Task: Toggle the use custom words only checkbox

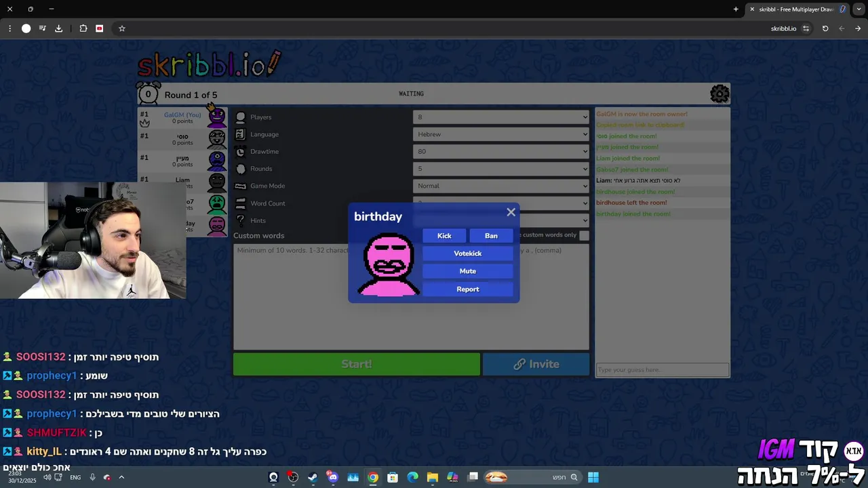Action: (584, 235)
